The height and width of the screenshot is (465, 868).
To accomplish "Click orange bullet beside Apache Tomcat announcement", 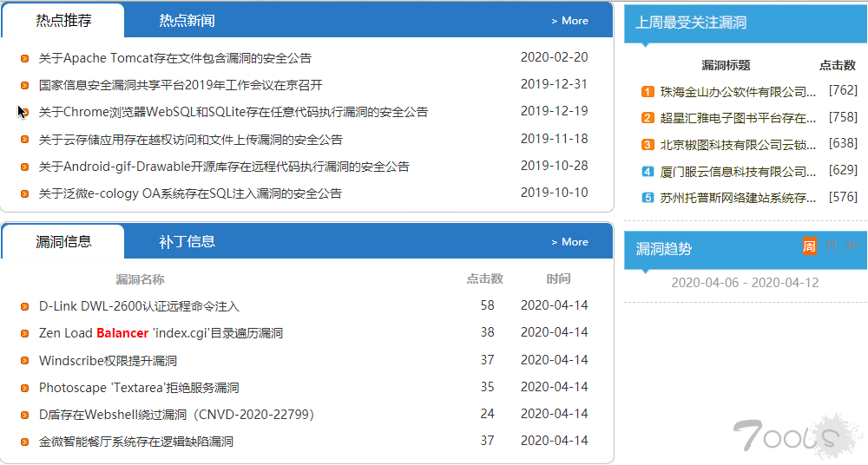I will coord(25,58).
